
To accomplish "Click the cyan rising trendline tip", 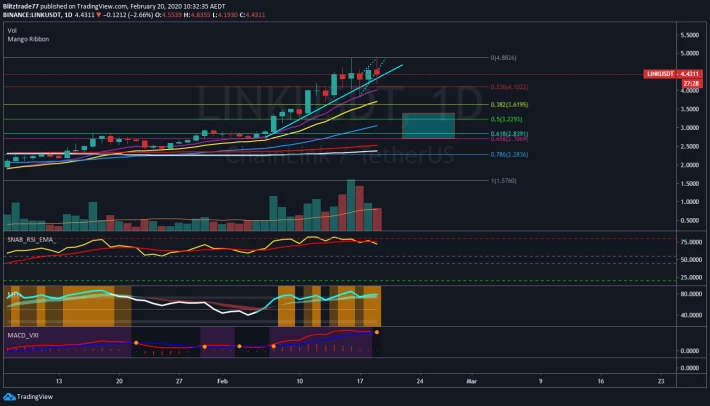I will point(401,66).
